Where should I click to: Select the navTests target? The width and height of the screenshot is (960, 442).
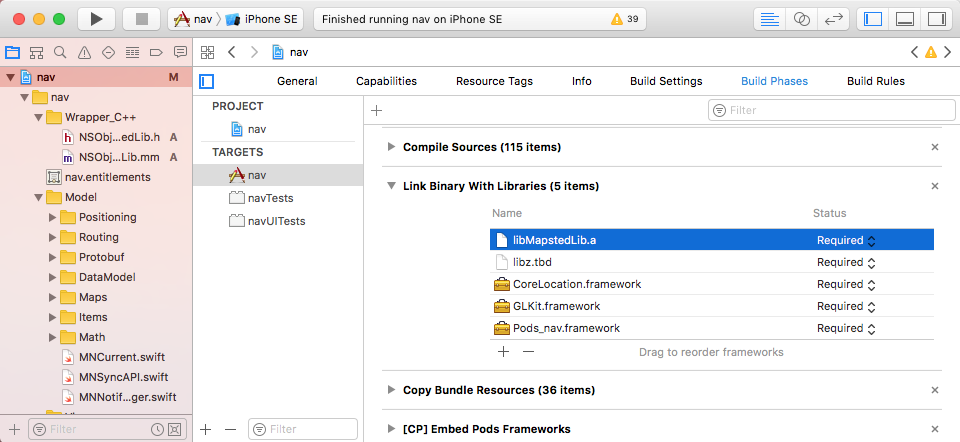[x=270, y=198]
